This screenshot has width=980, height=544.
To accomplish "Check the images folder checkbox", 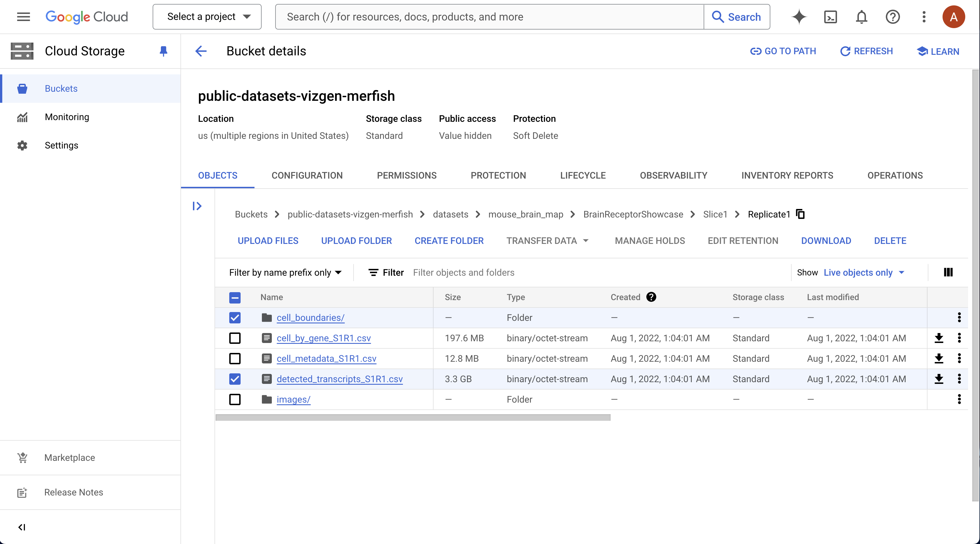I will tap(235, 399).
